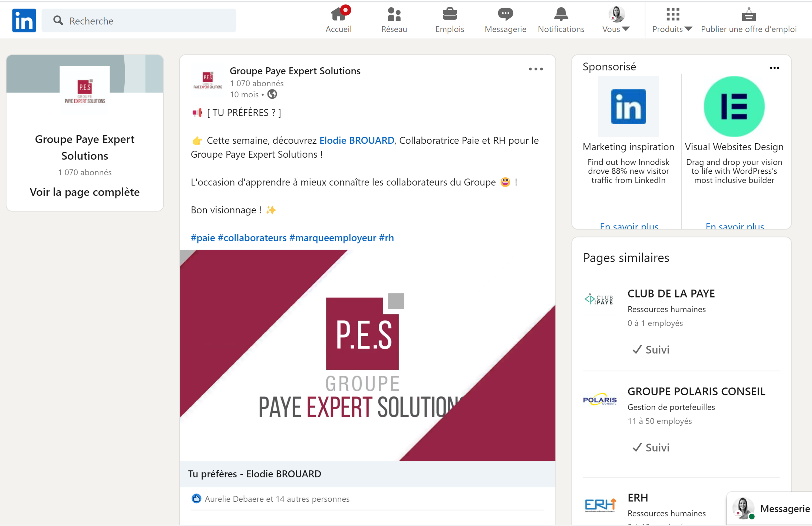Image resolution: width=812 pixels, height=526 pixels.
Task: Click the Vous profile avatar
Action: click(x=616, y=14)
